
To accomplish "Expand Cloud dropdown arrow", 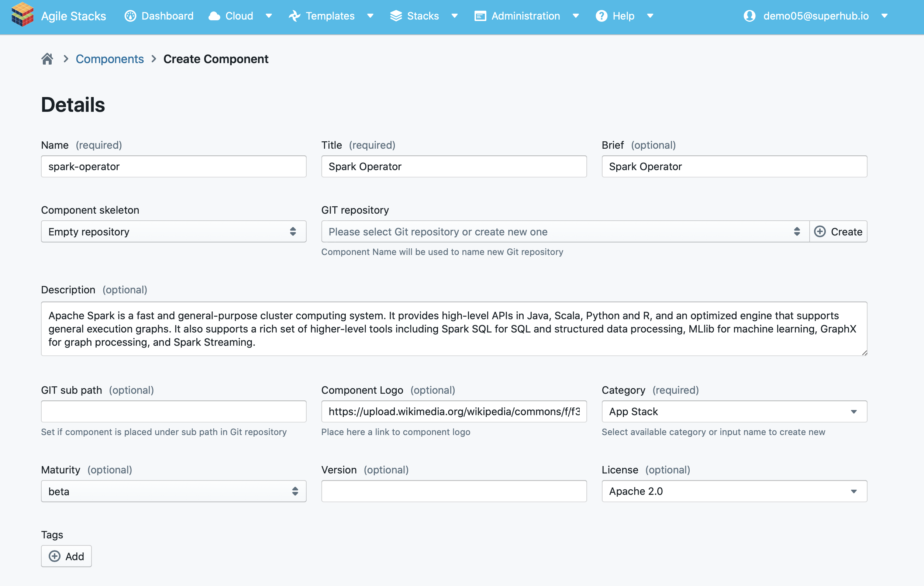I will 269,16.
